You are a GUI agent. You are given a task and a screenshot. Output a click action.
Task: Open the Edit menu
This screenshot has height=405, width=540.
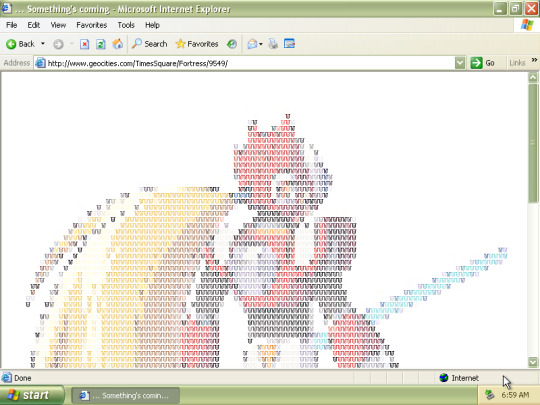33,25
